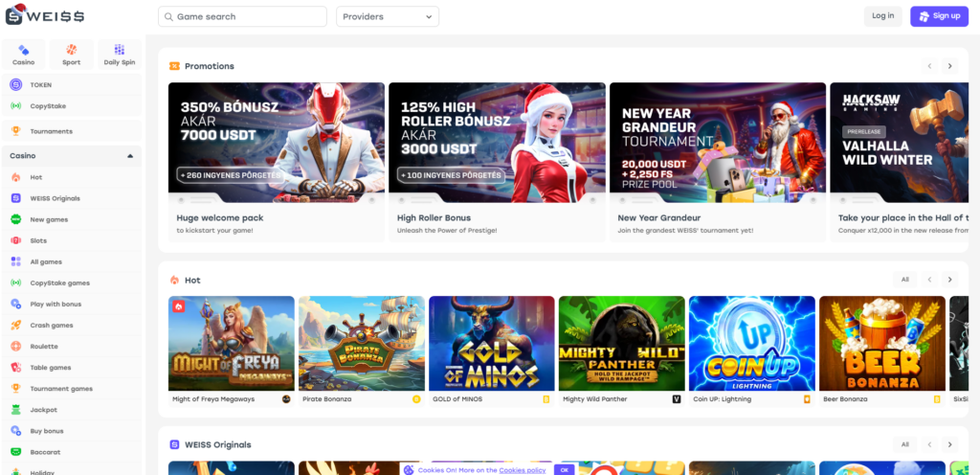Screen dimensions: 980x475
Task: Advance WEISS Originals carousel right
Action: (950, 444)
